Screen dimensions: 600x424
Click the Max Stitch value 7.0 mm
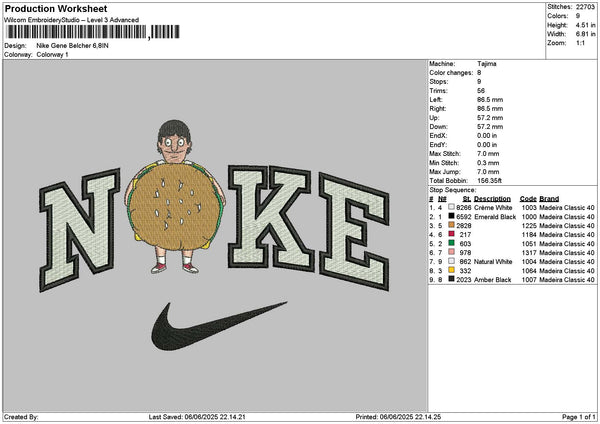488,153
